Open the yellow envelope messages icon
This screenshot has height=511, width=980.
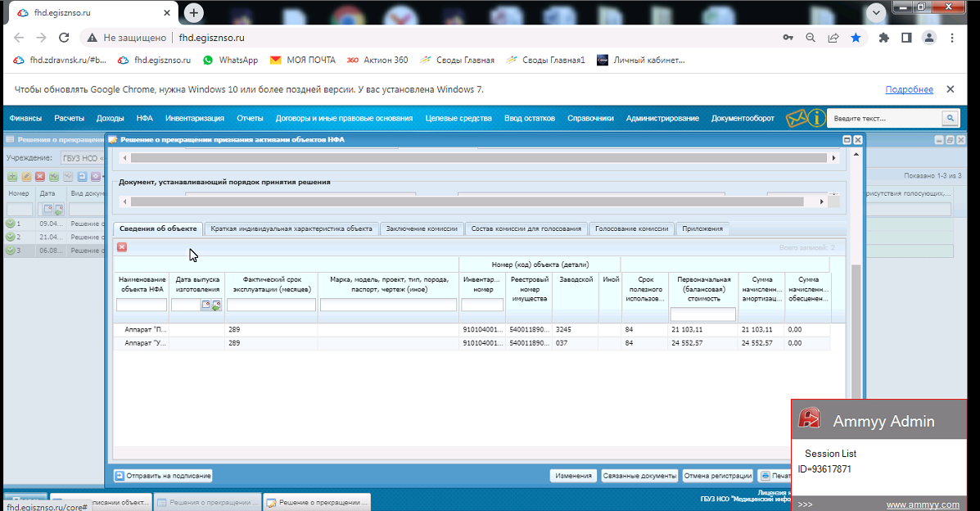click(797, 118)
